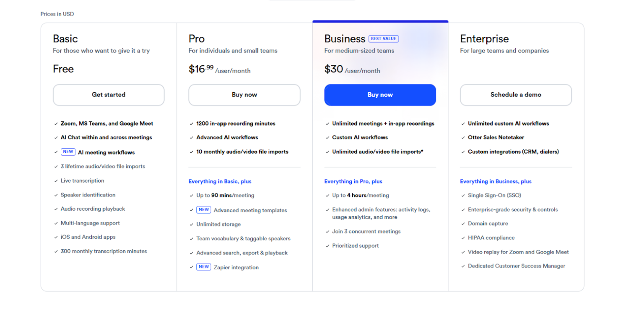Select the BEST VALUE badge on the Business plan
This screenshot has height=309, width=644.
[x=384, y=39]
